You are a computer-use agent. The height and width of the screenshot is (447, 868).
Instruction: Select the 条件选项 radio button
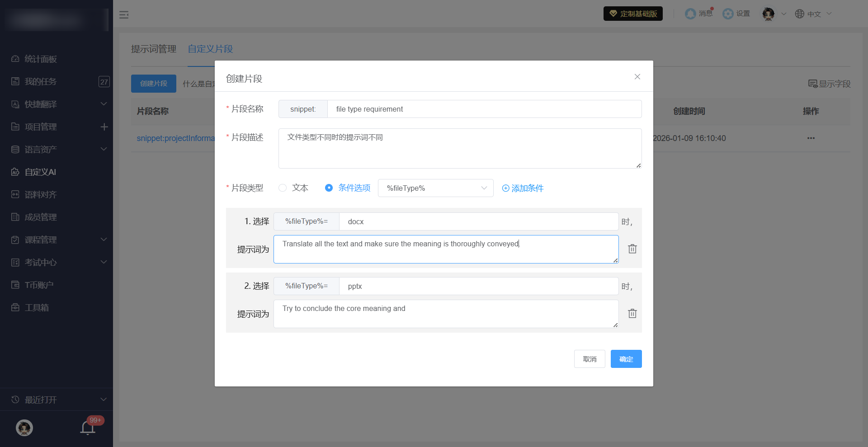point(329,188)
